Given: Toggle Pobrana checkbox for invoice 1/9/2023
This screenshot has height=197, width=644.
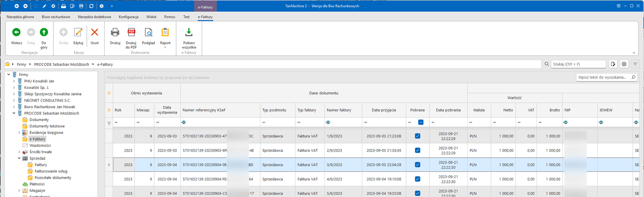Looking at the screenshot, I should click(x=417, y=136).
